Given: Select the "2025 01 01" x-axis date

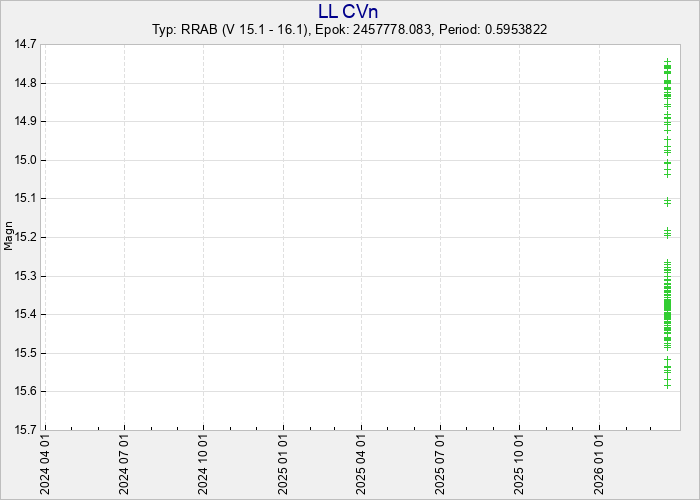Looking at the screenshot, I should point(284,465).
